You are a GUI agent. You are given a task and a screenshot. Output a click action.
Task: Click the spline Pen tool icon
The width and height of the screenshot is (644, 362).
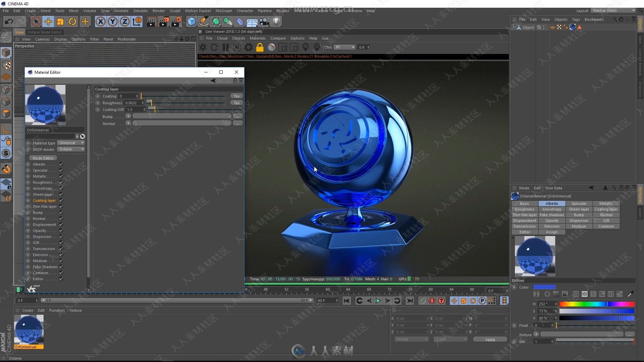204,22
